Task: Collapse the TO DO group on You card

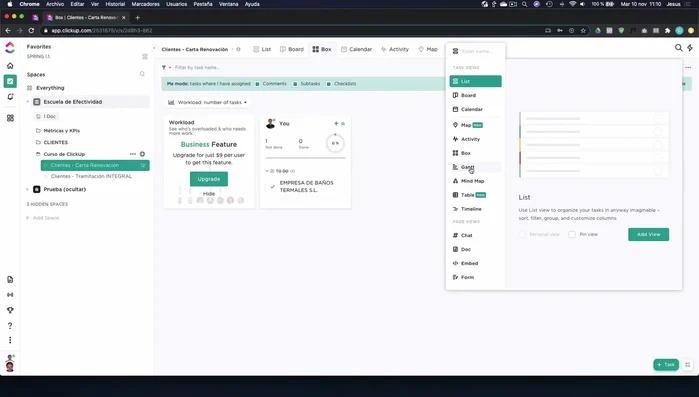Action: coord(267,171)
